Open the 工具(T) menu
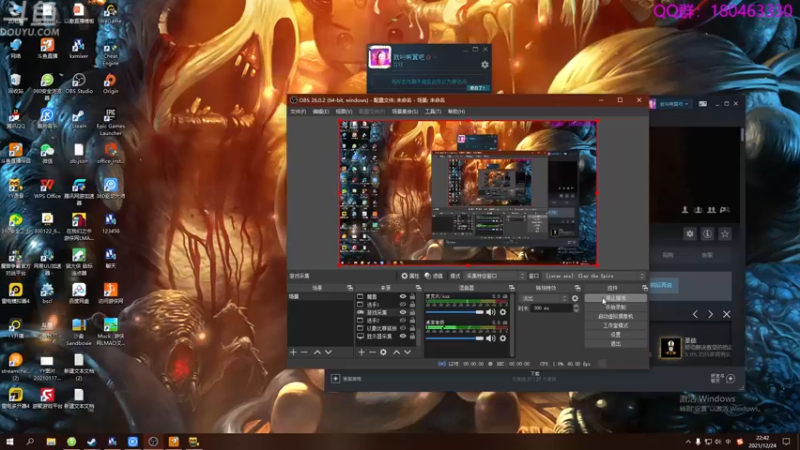 pyautogui.click(x=432, y=112)
